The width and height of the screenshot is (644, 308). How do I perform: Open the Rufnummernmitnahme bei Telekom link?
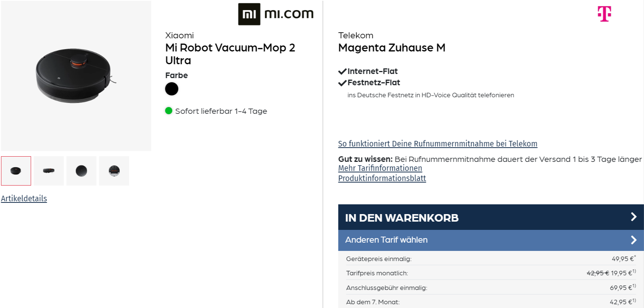437,143
